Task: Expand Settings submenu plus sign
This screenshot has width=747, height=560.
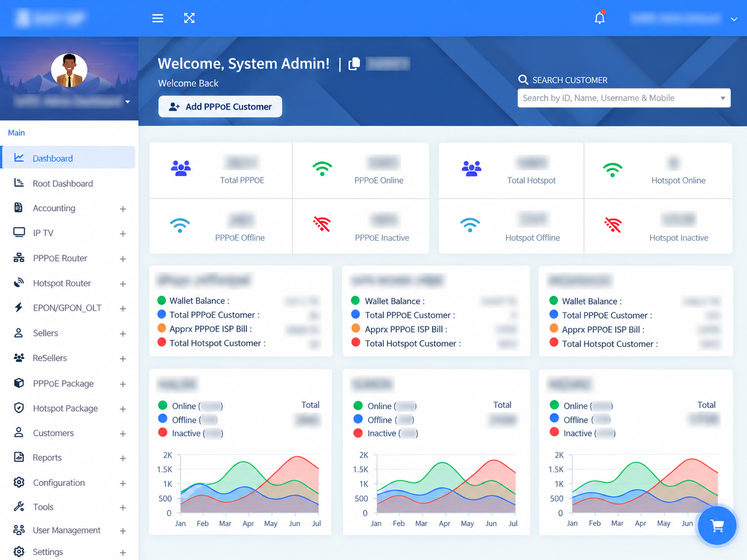Action: pos(123,553)
